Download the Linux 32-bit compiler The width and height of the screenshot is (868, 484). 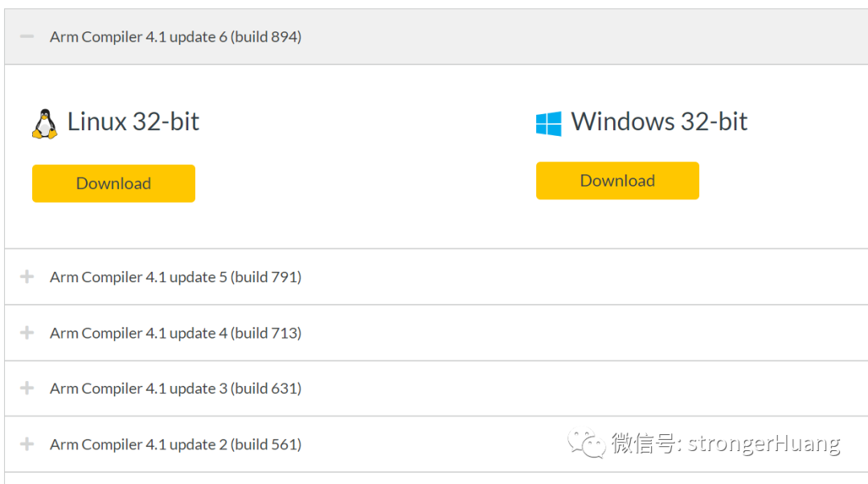click(113, 183)
